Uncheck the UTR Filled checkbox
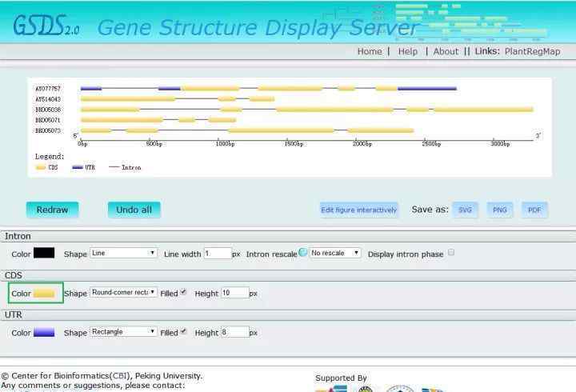 pos(184,331)
